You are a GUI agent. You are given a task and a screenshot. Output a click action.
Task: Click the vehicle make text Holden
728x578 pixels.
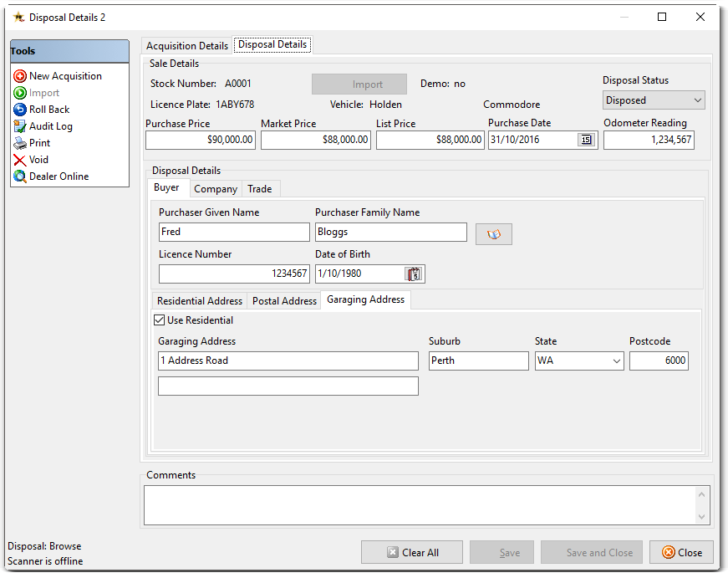tap(385, 105)
